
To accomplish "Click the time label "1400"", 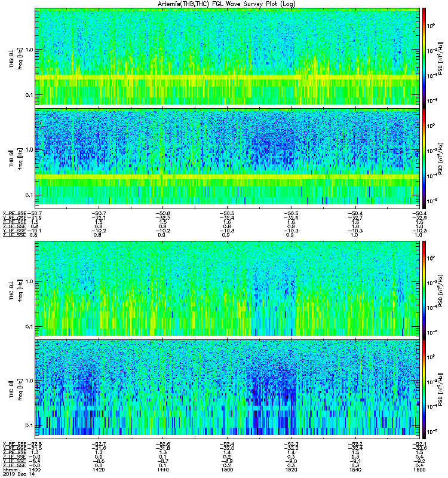I will coord(35,470).
